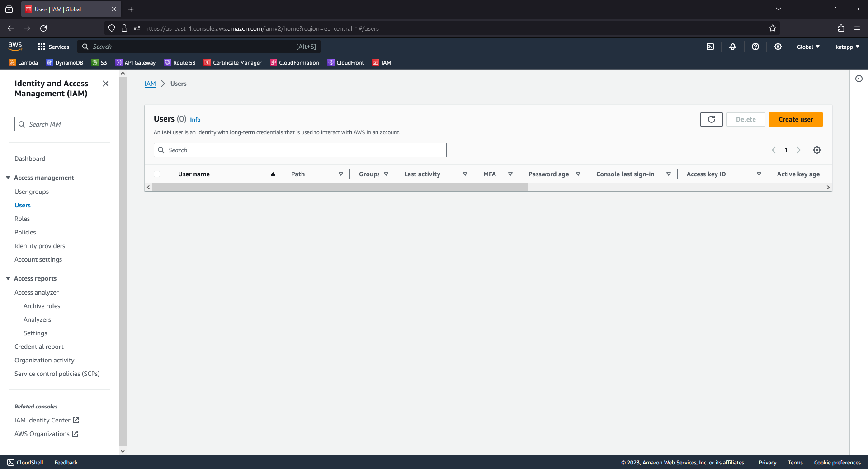Open browser extensions icon
Screen dimensions: 868x469
(x=841, y=28)
